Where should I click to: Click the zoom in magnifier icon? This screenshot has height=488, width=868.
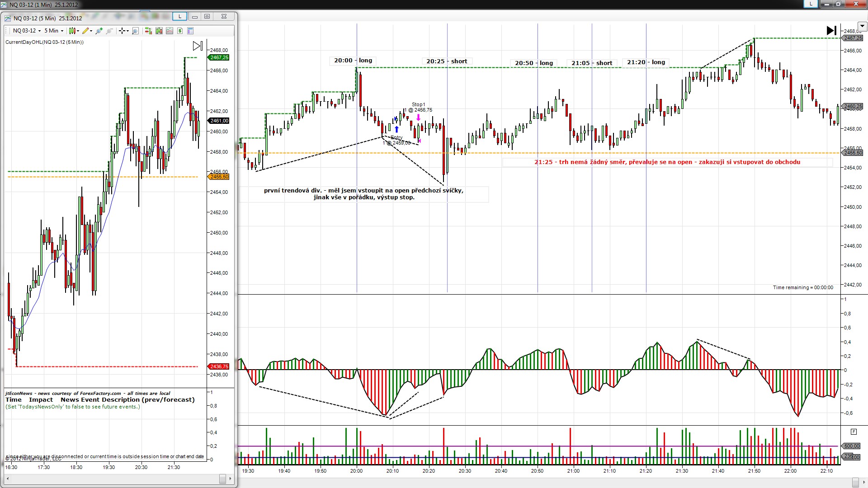pos(99,31)
